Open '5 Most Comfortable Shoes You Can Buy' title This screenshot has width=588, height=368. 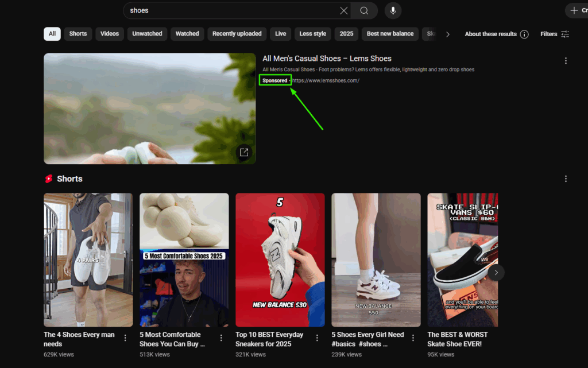pos(172,339)
